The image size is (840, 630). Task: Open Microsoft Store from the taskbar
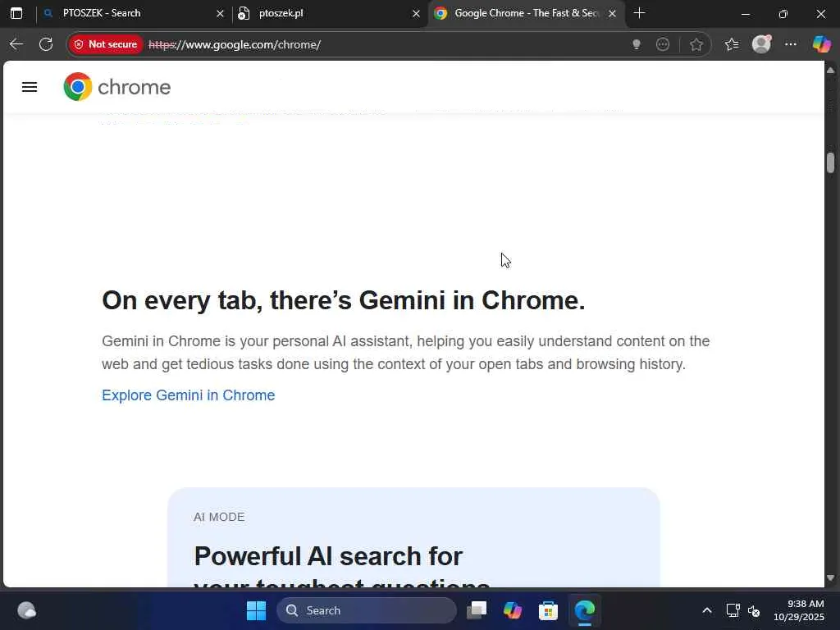[x=548, y=610]
